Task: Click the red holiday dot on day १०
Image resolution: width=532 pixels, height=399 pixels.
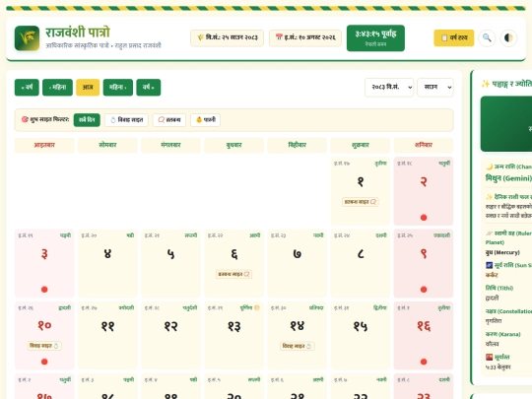Action: (44, 362)
